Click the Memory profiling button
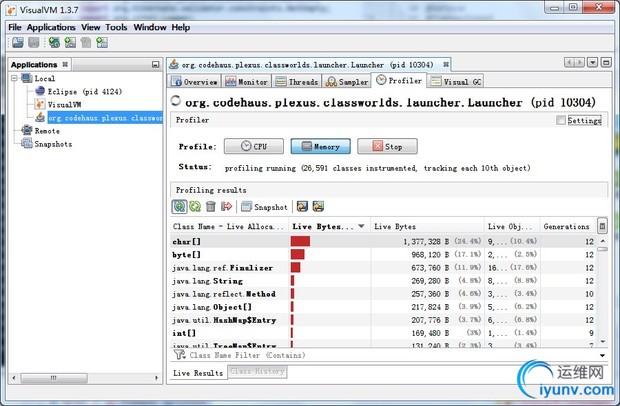 coord(320,146)
